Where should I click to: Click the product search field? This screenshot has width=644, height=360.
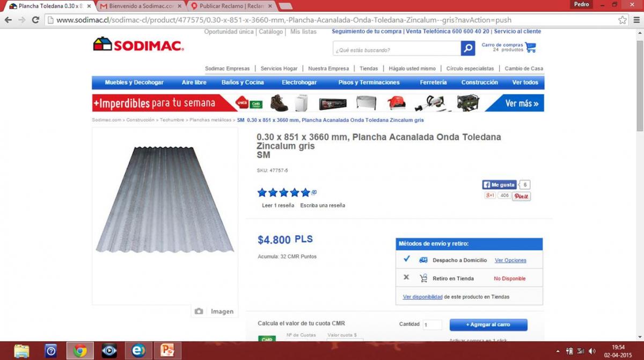tap(397, 49)
